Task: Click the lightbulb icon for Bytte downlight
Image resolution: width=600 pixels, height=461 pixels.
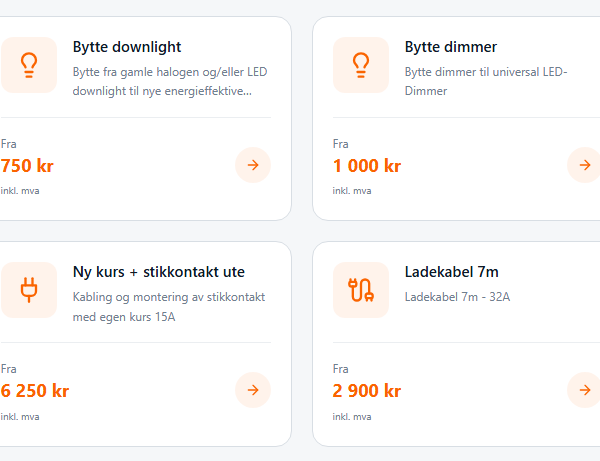Action: pyautogui.click(x=29, y=65)
